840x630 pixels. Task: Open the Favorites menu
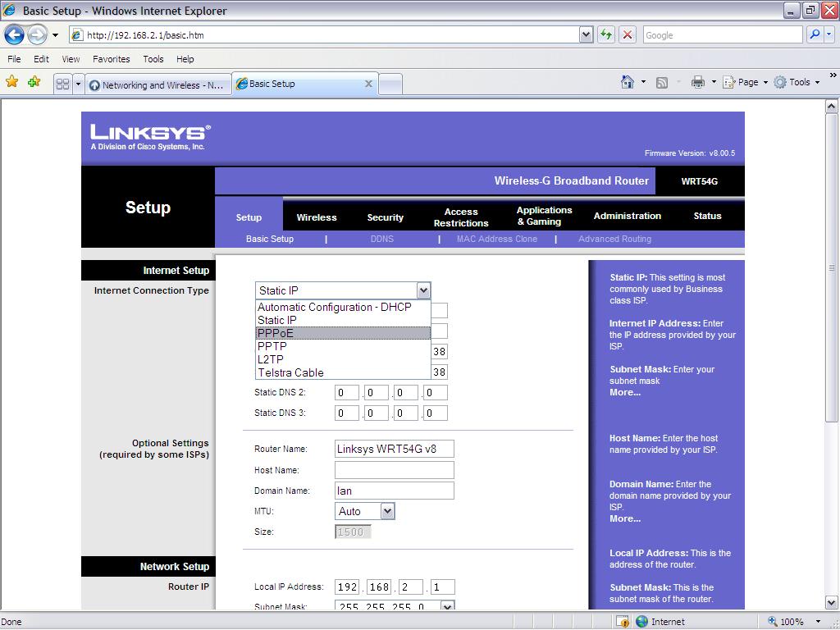click(111, 59)
